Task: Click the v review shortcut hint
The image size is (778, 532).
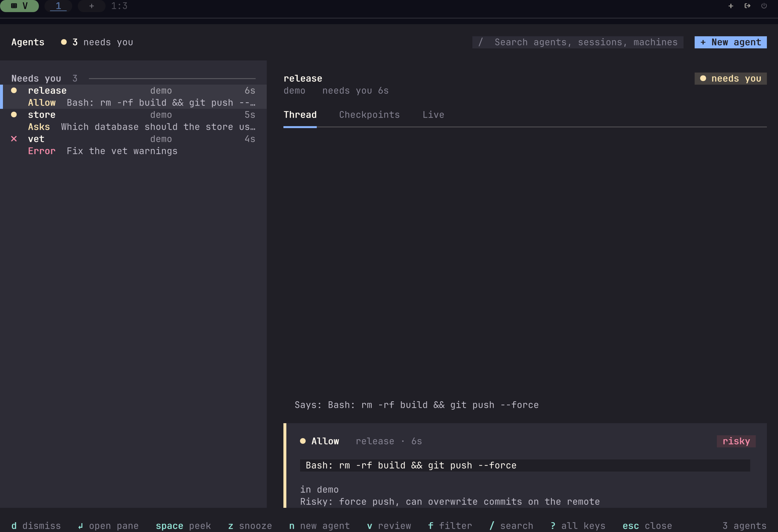Action: 389,526
